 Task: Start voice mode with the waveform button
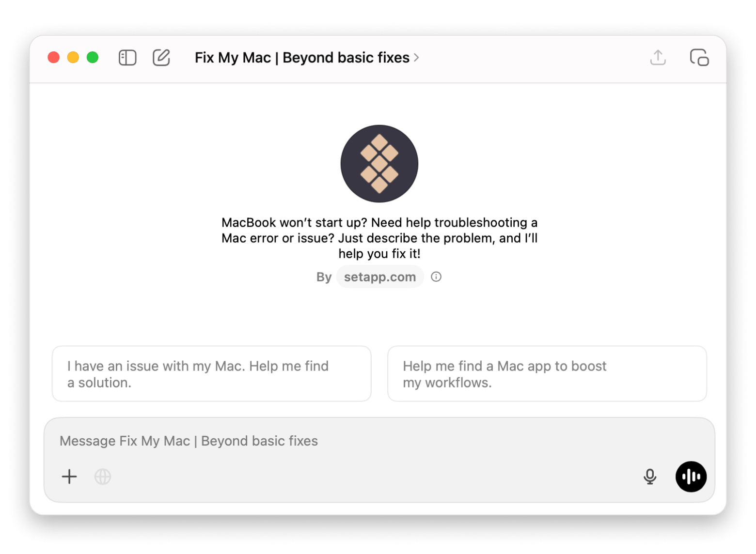click(x=691, y=477)
